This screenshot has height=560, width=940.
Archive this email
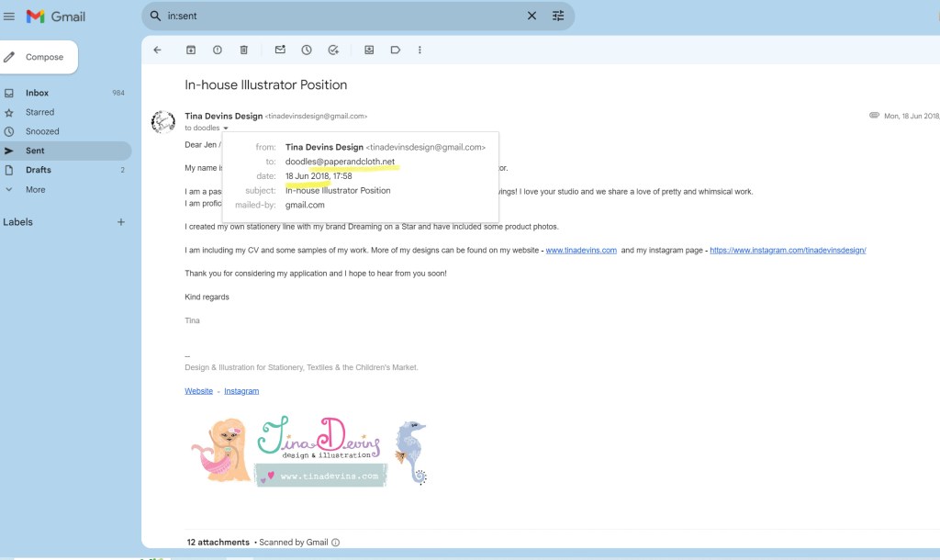(x=191, y=50)
